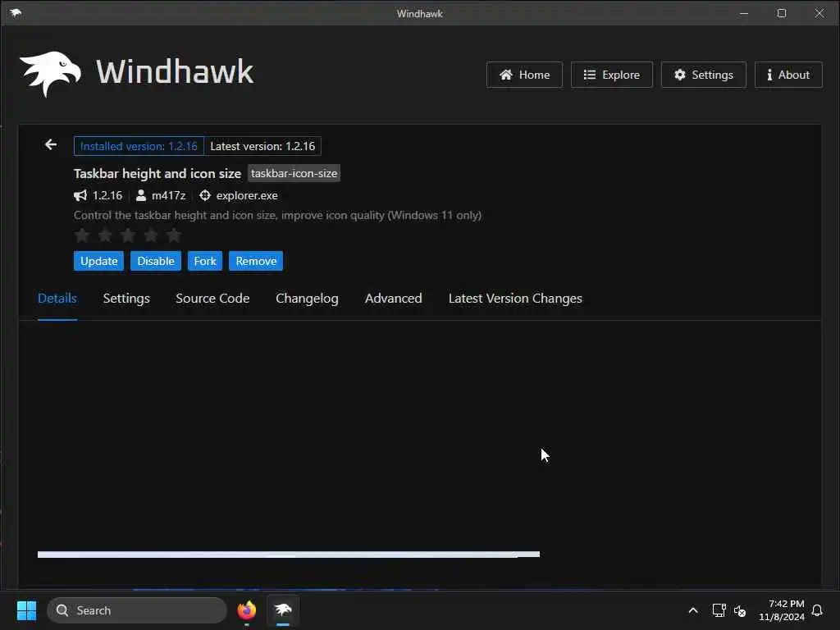Screen dimensions: 840x630
Task: Click the muted volume tray icon
Action: point(740,610)
